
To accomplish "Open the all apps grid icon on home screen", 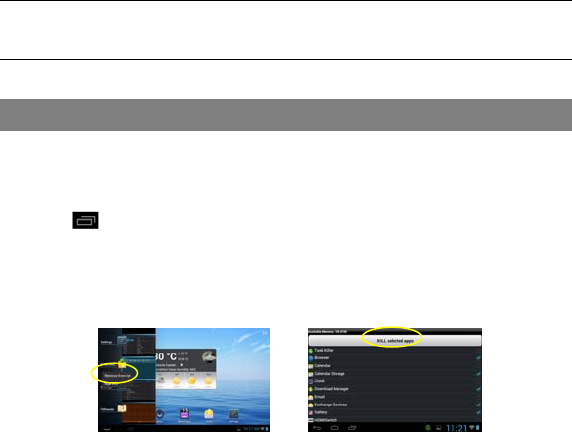I will (265, 333).
